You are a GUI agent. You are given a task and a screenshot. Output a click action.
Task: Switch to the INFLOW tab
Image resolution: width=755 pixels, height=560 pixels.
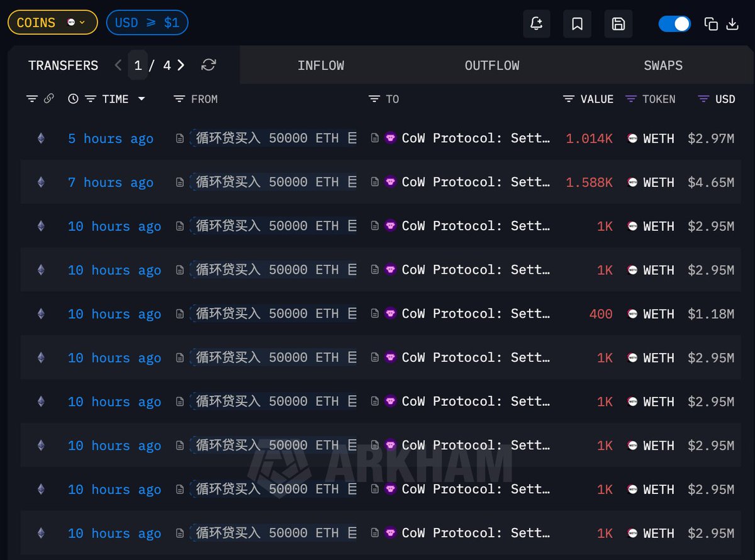(321, 65)
